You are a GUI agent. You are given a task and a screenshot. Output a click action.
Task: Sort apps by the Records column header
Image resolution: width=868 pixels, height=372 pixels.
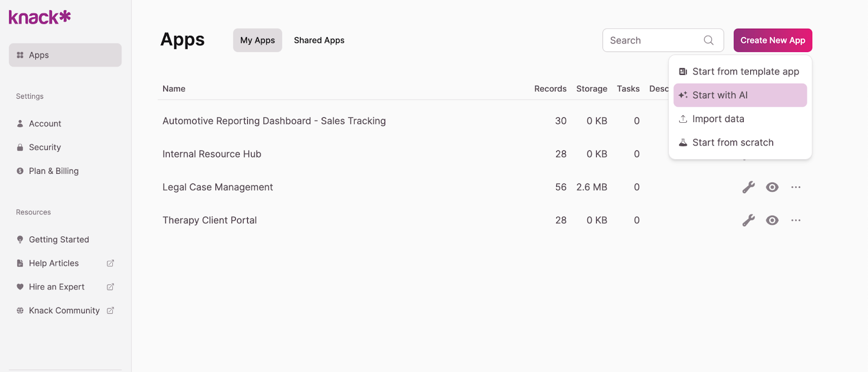point(550,89)
